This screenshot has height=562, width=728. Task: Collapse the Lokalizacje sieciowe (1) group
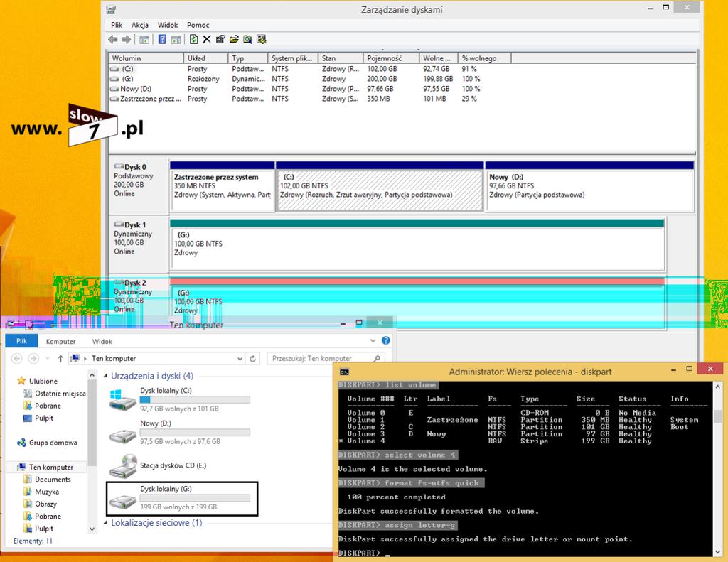point(105,522)
